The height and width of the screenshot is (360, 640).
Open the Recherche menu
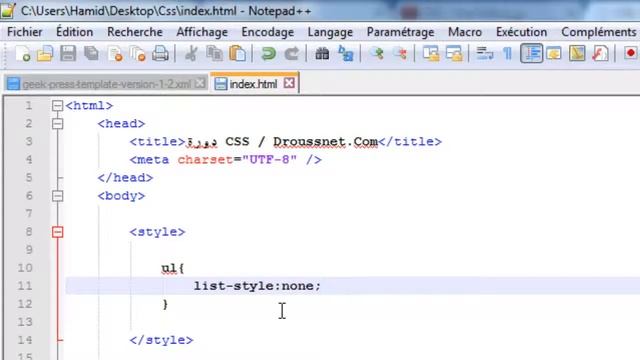pyautogui.click(x=135, y=32)
